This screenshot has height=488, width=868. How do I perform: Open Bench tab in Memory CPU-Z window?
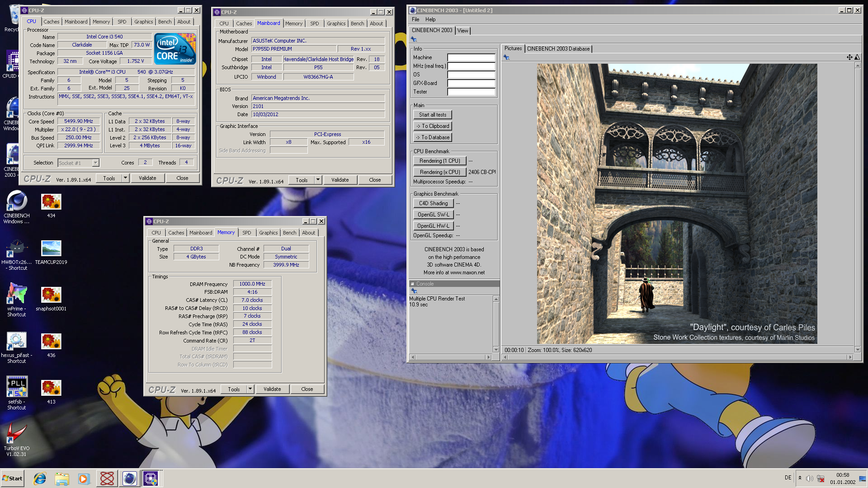pyautogui.click(x=290, y=233)
